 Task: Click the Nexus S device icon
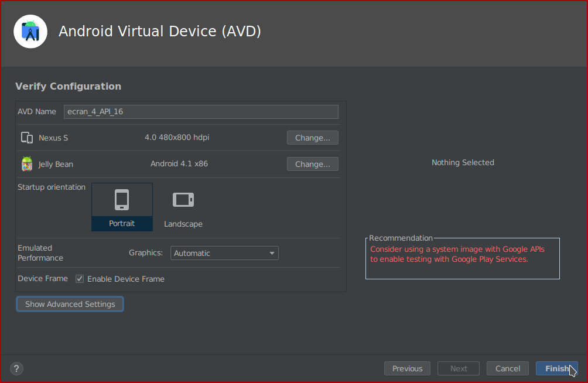tap(27, 138)
